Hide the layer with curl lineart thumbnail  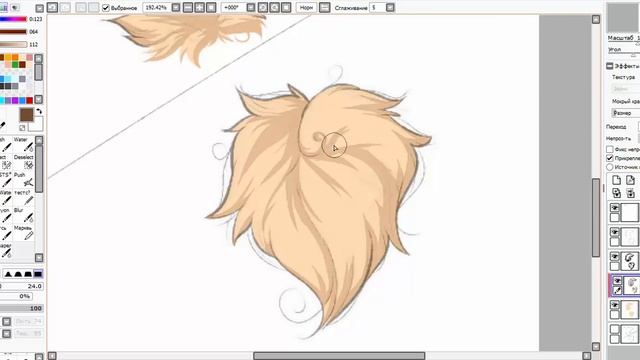point(615,257)
